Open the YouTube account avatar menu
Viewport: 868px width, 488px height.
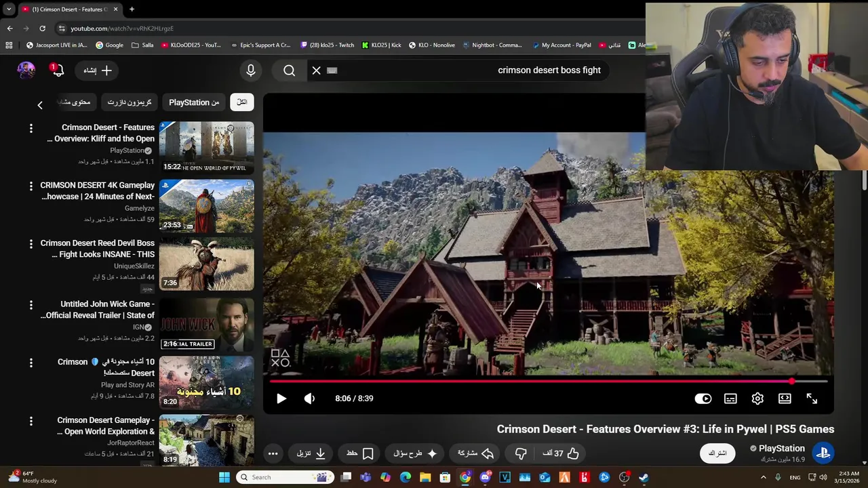[x=26, y=70]
